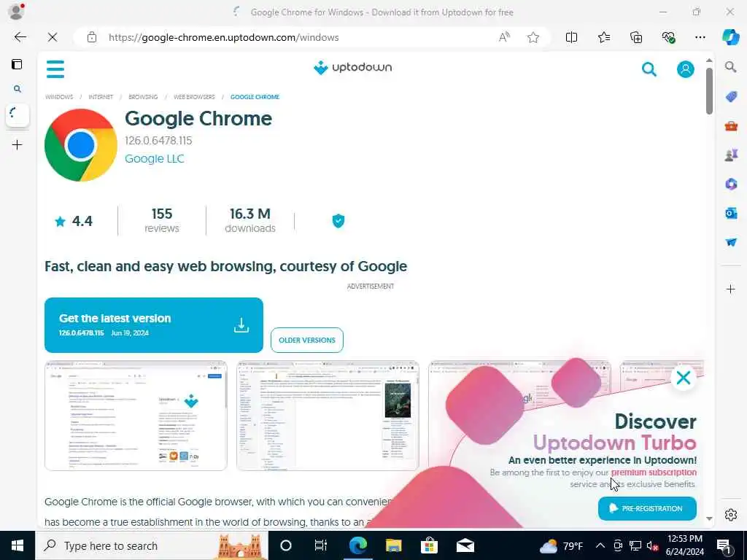Click the page vertical scrollbar thumb
The width and height of the screenshot is (747, 560).
click(709, 91)
